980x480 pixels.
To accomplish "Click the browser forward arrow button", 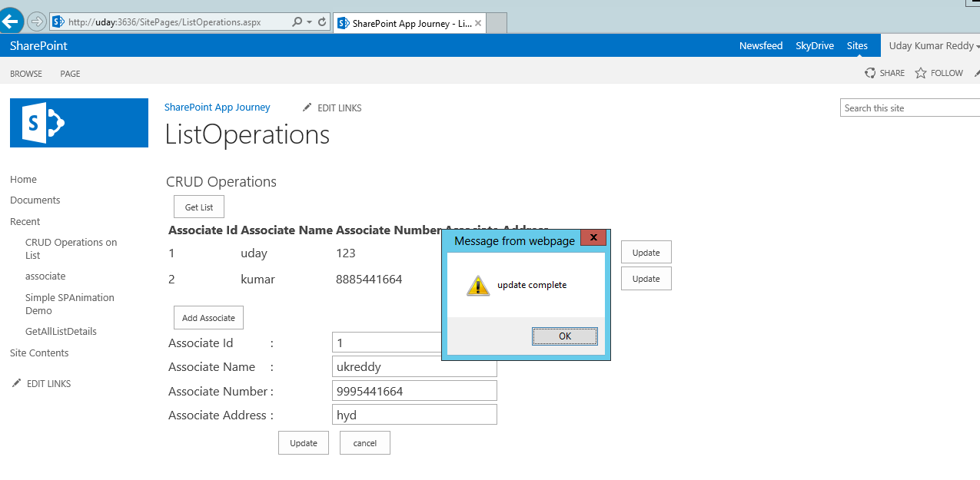I will (36, 22).
